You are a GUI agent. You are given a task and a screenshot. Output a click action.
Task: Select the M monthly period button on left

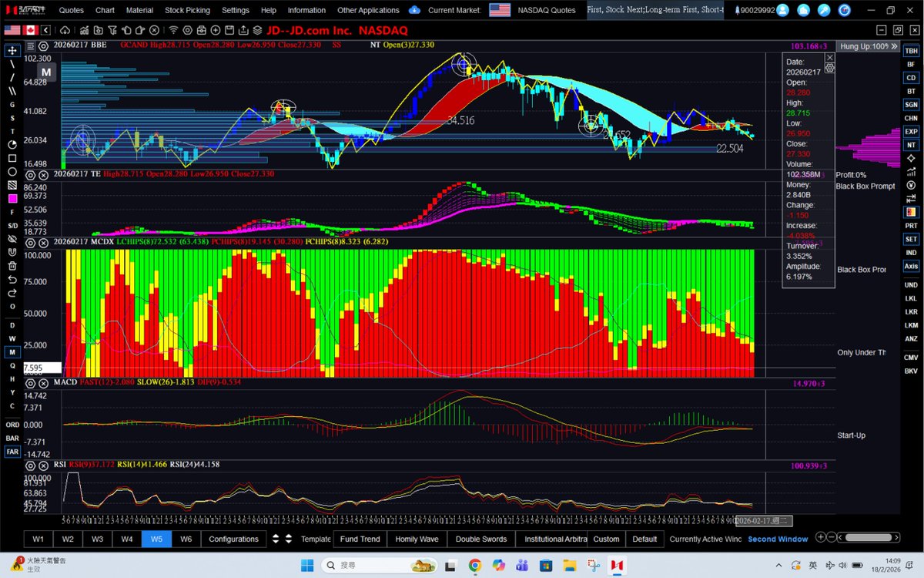click(x=12, y=352)
